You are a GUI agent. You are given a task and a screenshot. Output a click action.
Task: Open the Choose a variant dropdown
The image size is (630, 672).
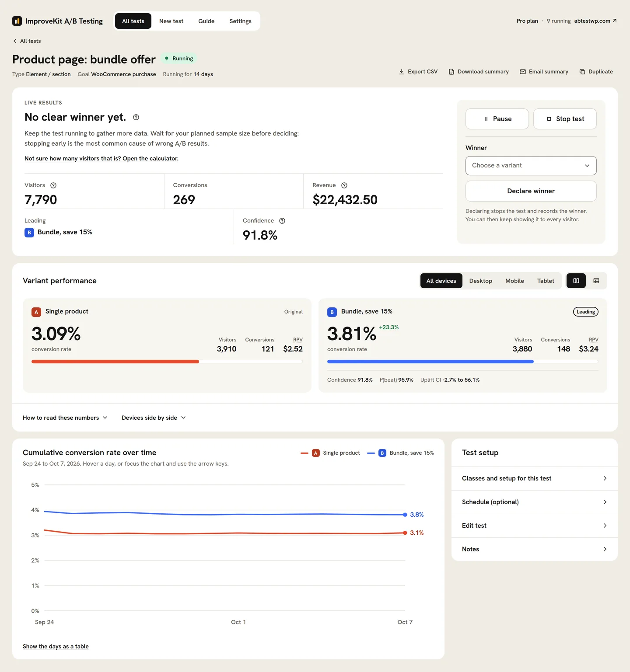coord(531,166)
